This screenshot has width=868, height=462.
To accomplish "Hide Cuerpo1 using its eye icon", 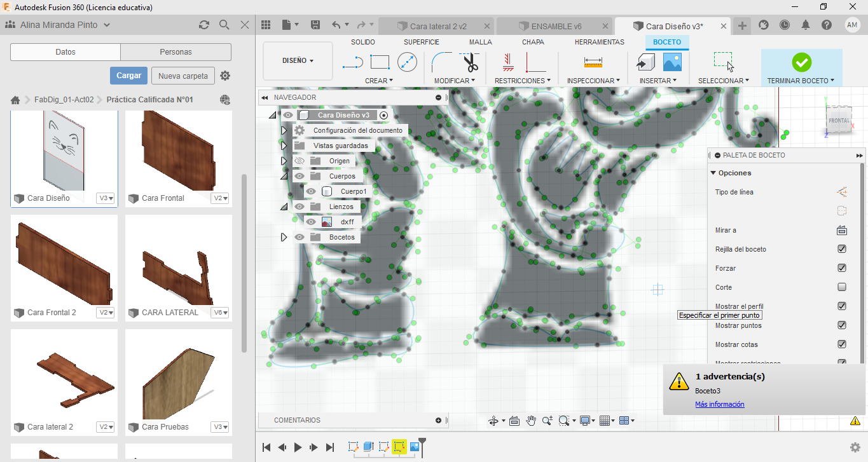I will 311,191.
